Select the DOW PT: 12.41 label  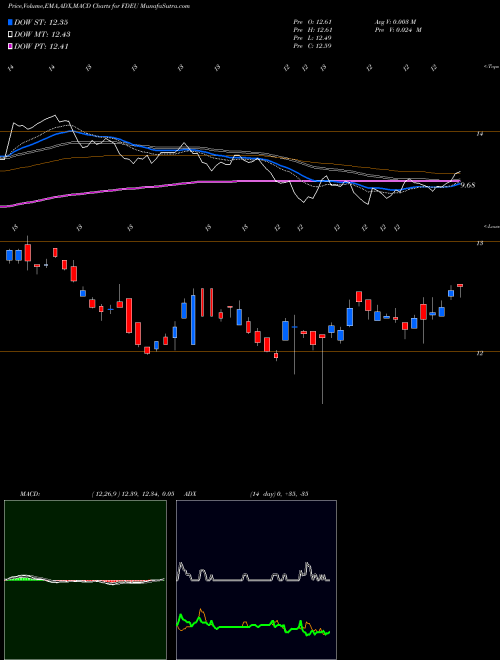41,46
